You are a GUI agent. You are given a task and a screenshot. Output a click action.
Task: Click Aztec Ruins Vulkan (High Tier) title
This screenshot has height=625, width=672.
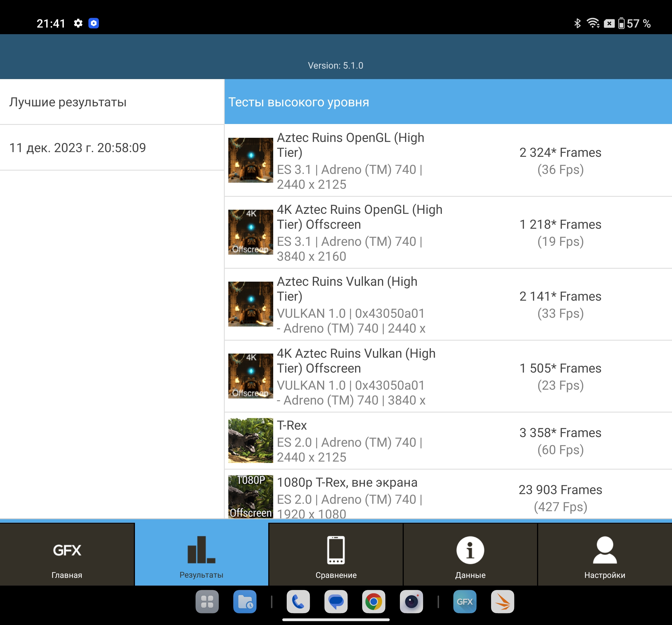click(x=347, y=289)
